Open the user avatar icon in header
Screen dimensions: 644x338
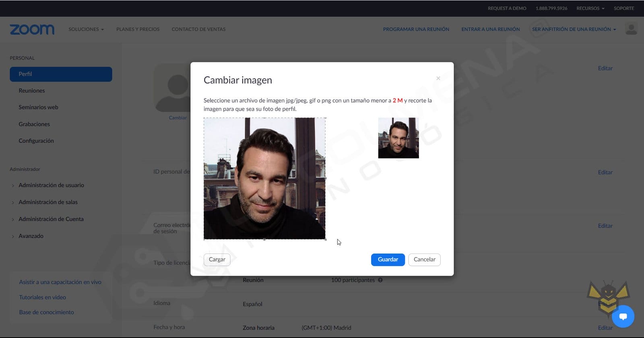pyautogui.click(x=631, y=29)
